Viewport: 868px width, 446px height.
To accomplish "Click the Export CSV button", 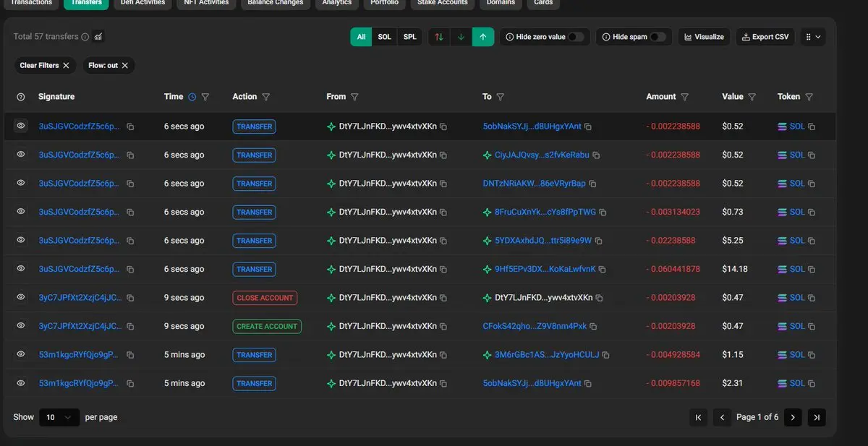I will click(765, 37).
